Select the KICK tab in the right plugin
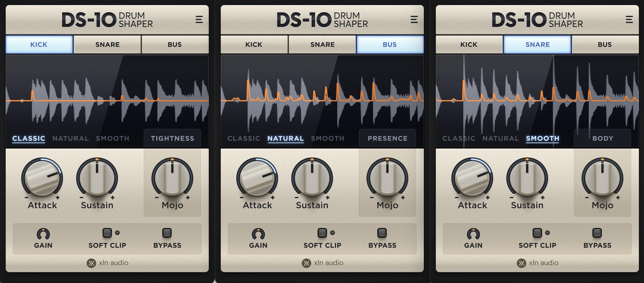 [469, 45]
